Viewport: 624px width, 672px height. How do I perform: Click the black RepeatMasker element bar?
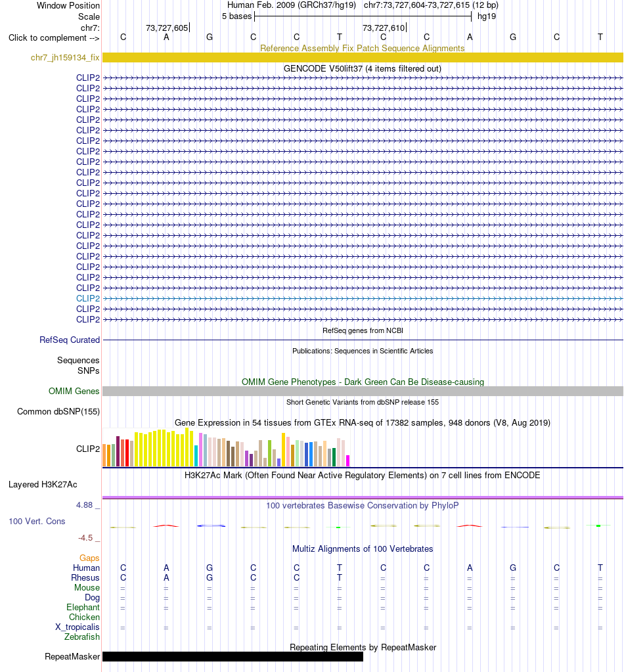[x=233, y=657]
